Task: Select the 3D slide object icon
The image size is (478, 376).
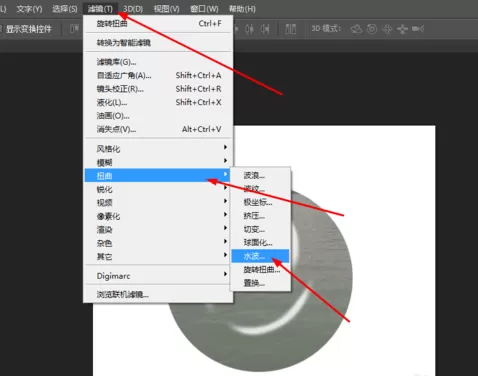Action: pyautogui.click(x=402, y=29)
